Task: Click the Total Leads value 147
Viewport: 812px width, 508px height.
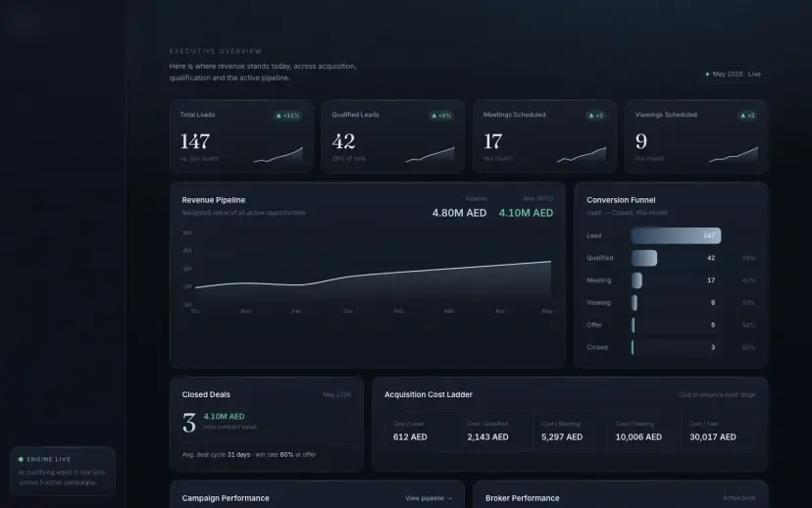Action: point(195,141)
